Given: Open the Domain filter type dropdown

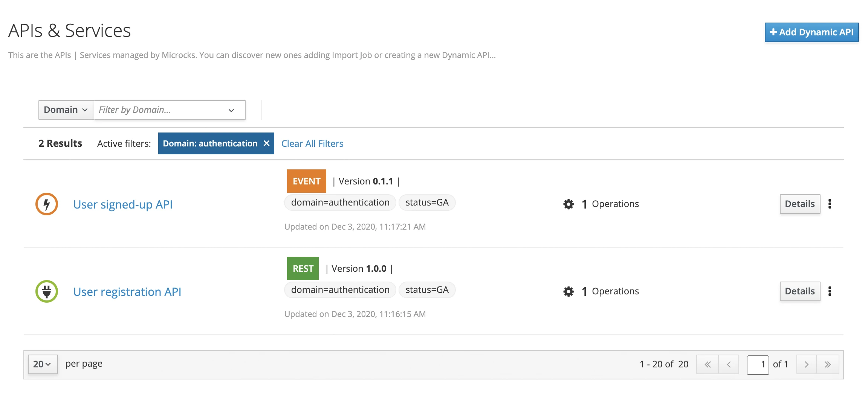Looking at the screenshot, I should coord(66,110).
